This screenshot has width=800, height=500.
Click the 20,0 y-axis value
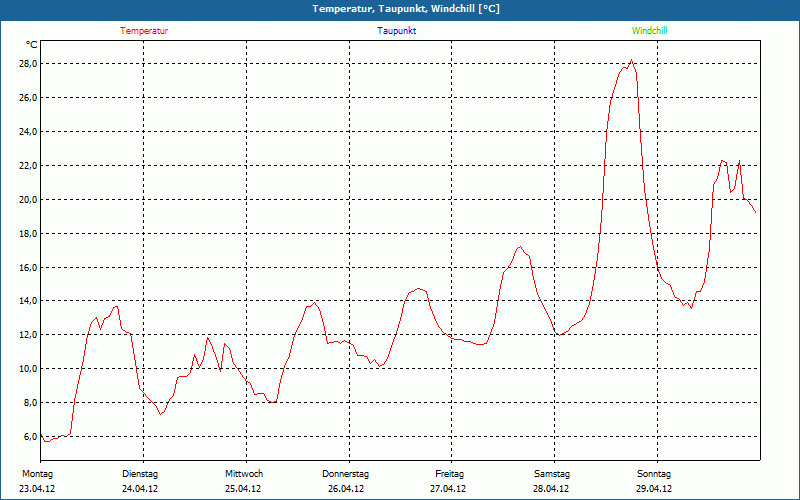(x=27, y=199)
